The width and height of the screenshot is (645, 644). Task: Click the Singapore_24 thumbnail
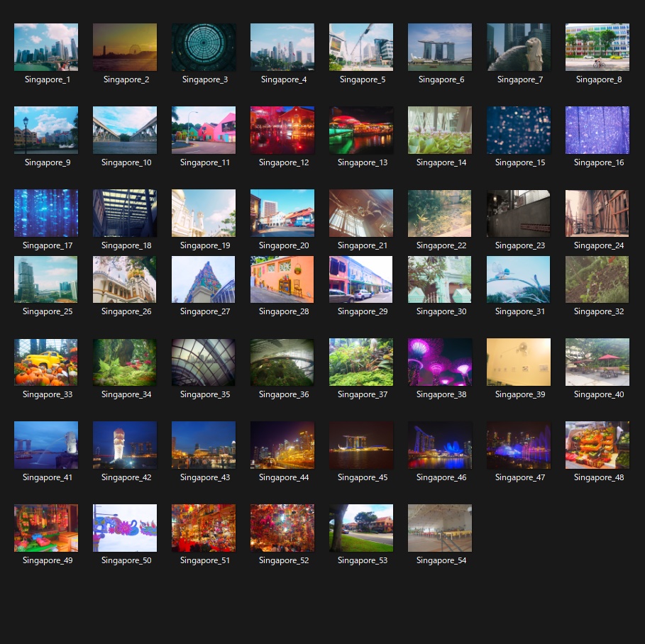pyautogui.click(x=597, y=213)
